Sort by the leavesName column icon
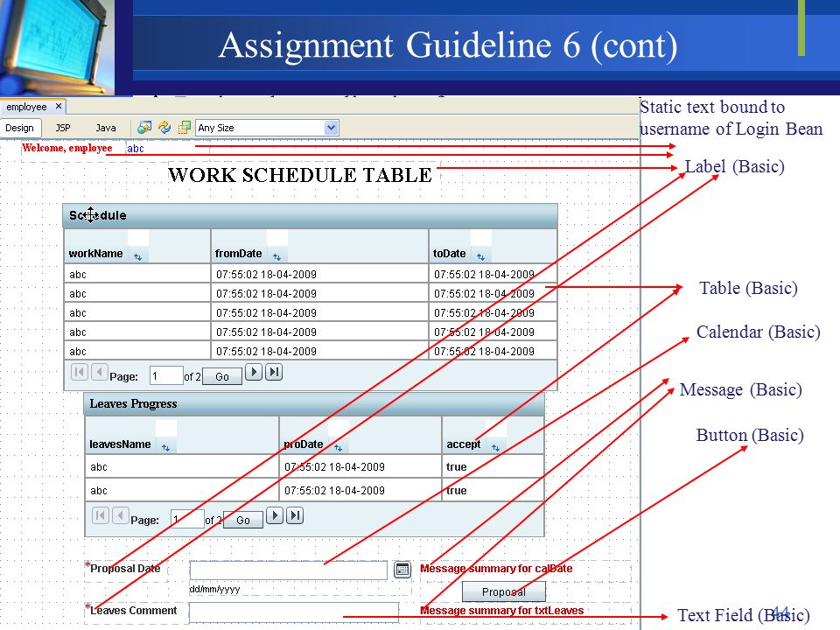Image resolution: width=840 pixels, height=630 pixels. point(165,448)
